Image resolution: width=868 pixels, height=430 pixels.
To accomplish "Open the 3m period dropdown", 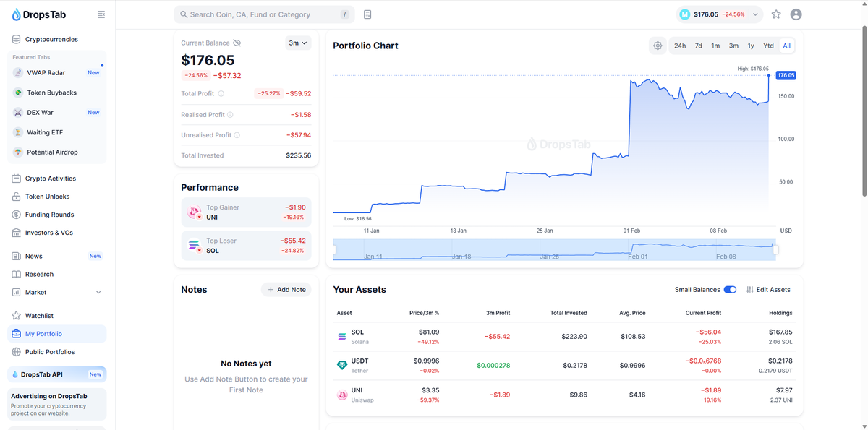I will (x=298, y=43).
